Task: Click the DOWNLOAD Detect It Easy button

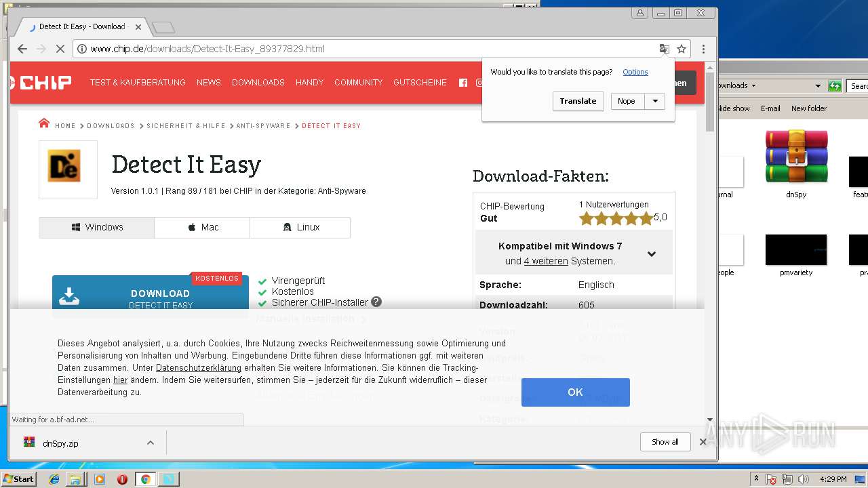Action: (151, 297)
